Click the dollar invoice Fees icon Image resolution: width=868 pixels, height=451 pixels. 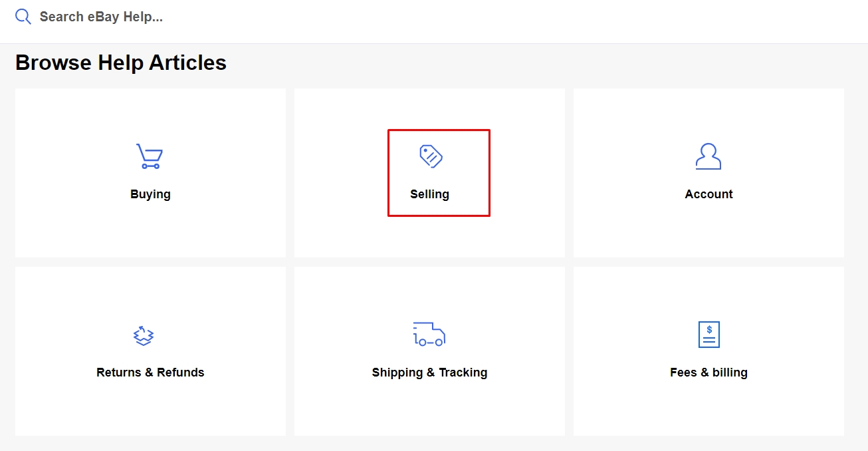tap(709, 335)
